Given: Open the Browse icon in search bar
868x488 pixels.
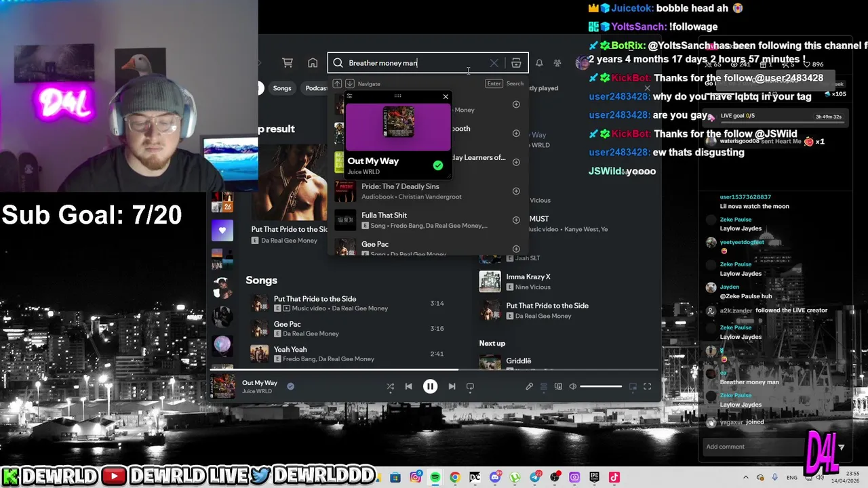Looking at the screenshot, I should pos(516,63).
